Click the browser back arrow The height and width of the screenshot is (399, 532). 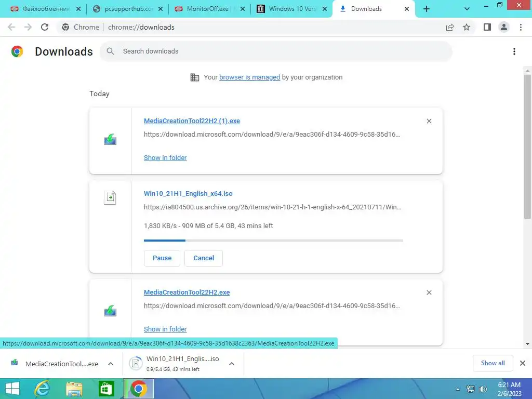11,27
